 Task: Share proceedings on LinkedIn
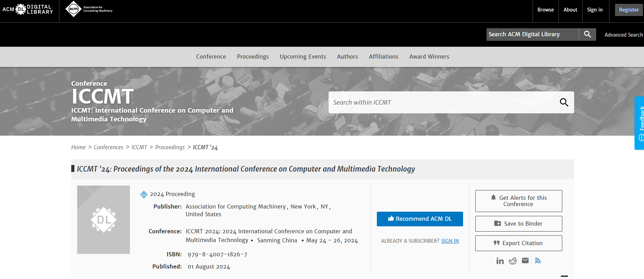[x=500, y=261]
